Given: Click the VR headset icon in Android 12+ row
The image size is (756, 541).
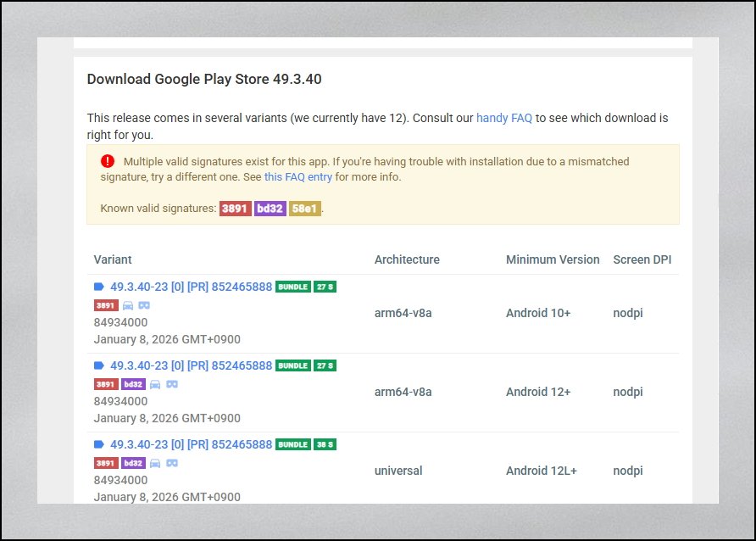Looking at the screenshot, I should point(172,384).
